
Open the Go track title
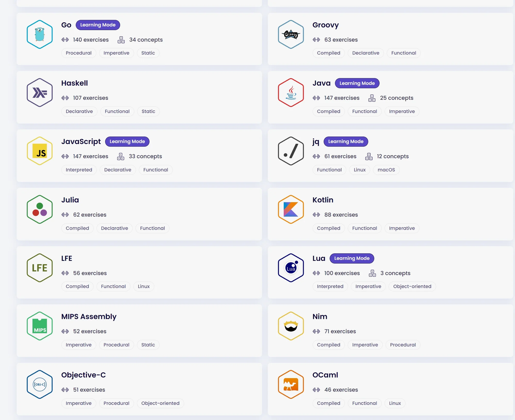[x=66, y=25]
